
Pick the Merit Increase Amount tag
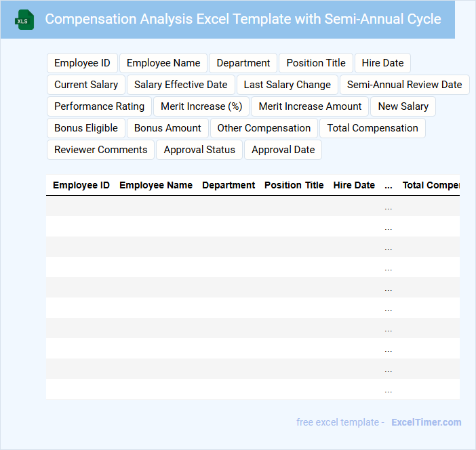[x=310, y=106]
